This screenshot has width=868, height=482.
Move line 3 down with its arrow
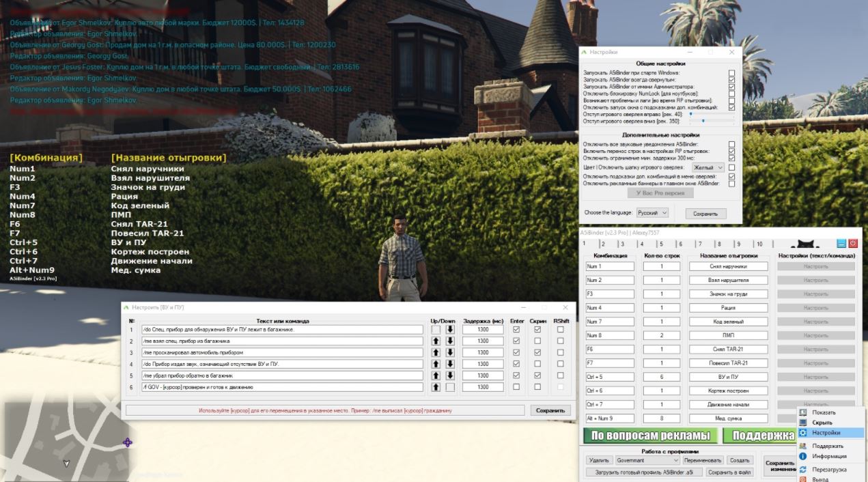point(450,353)
